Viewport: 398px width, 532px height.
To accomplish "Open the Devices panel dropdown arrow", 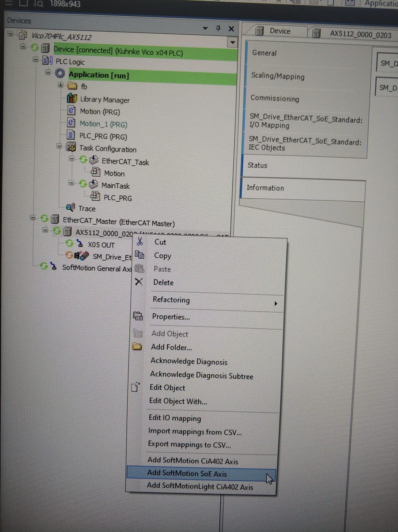I will click(x=205, y=28).
